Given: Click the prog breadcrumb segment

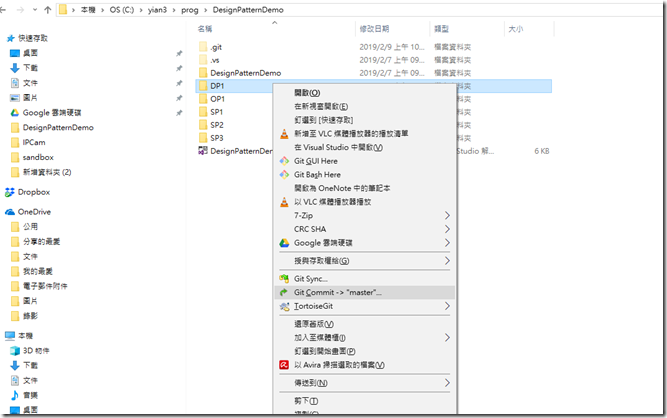Looking at the screenshot, I should [189, 10].
